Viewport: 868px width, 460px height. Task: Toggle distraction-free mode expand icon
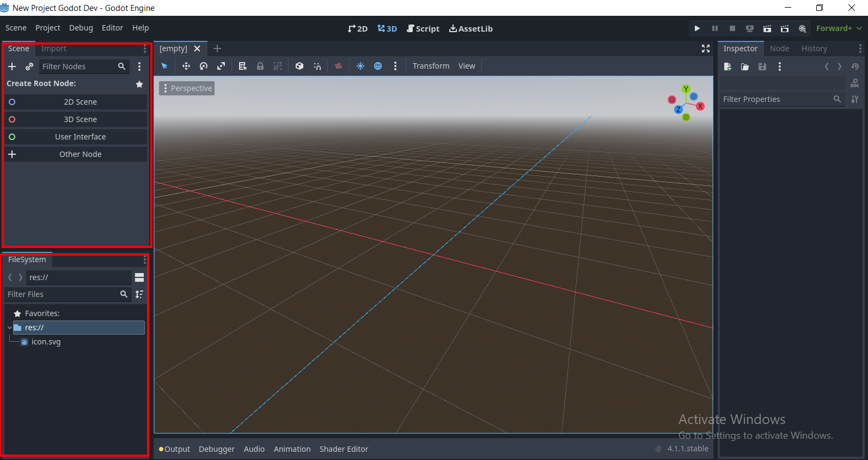(706, 49)
